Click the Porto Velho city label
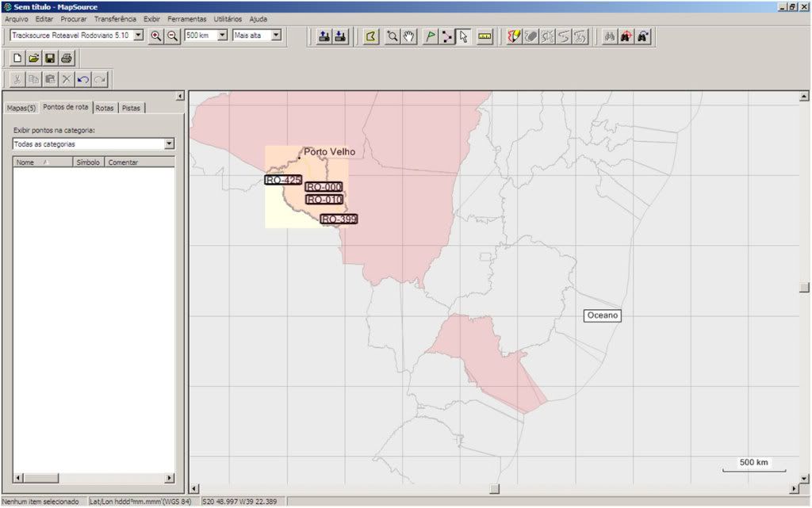The width and height of the screenshot is (812, 508). coord(329,151)
